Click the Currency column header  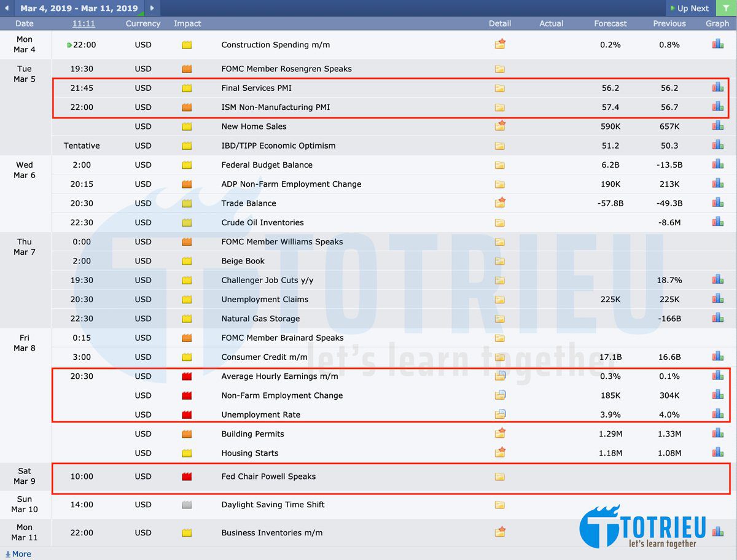[x=143, y=23]
